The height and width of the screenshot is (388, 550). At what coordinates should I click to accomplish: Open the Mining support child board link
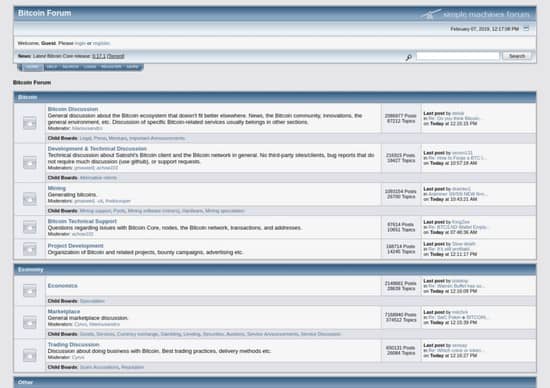point(95,211)
